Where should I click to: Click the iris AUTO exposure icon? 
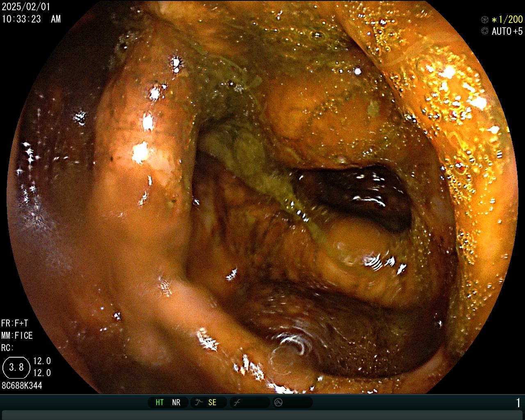[x=485, y=31]
